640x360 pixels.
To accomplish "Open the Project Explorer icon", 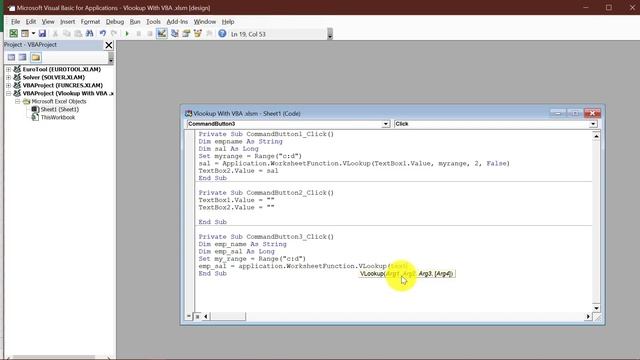I will point(175,34).
